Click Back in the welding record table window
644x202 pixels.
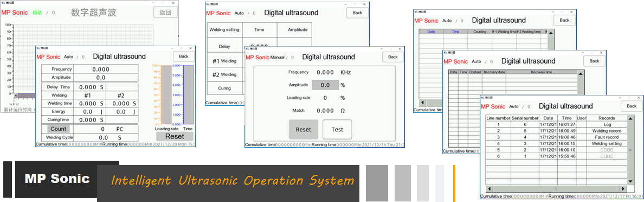(565, 20)
